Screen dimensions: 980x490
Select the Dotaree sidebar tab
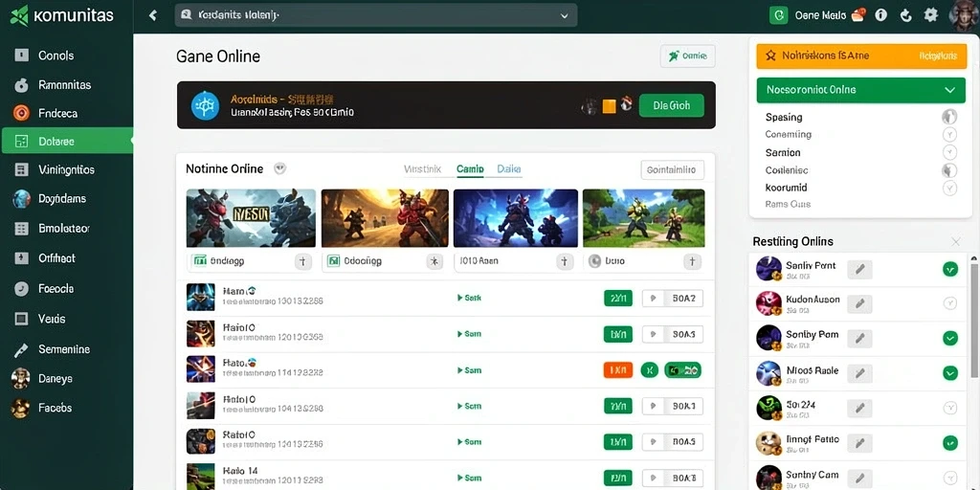[67, 142]
